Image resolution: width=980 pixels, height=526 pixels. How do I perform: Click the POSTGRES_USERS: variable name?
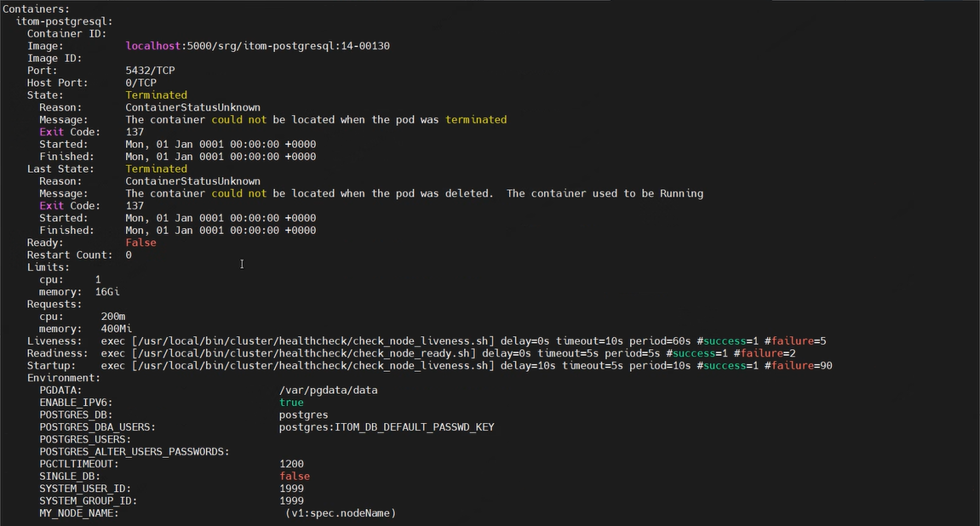[x=85, y=439]
